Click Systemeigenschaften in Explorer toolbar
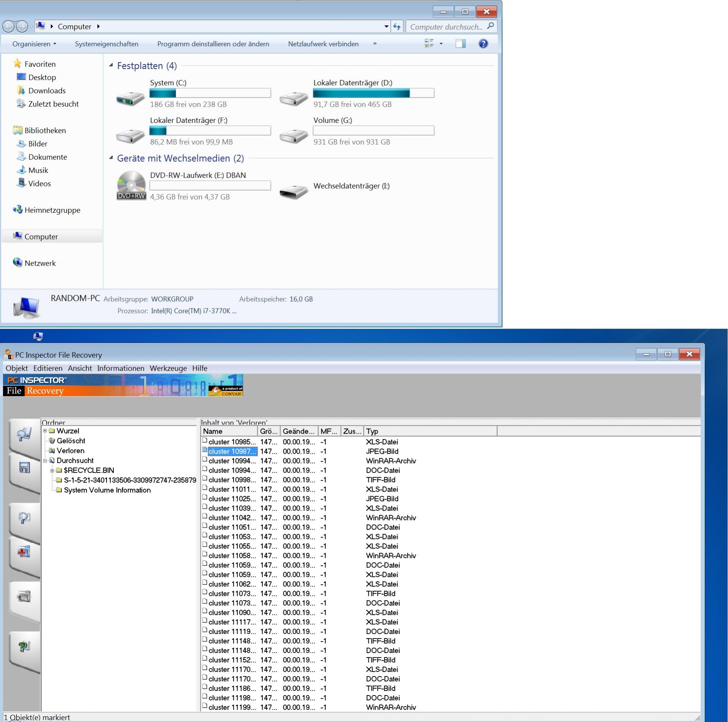Image resolution: width=728 pixels, height=722 pixels. coord(107,44)
